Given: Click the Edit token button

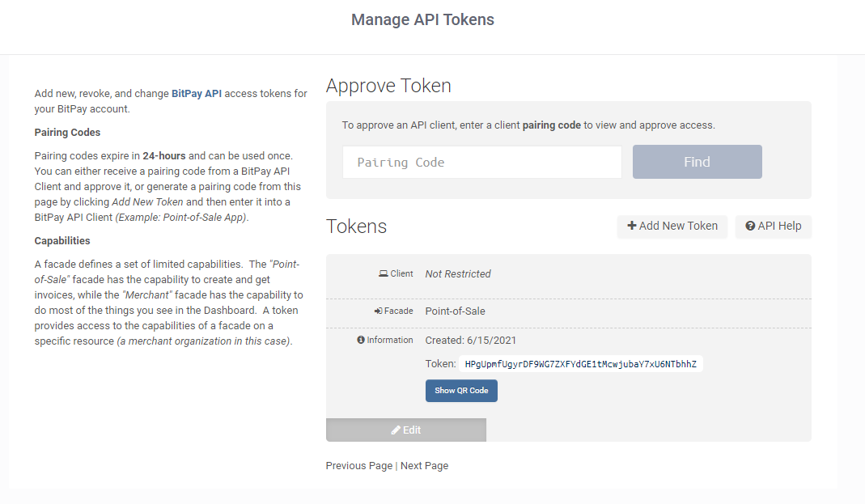Looking at the screenshot, I should 406,430.
